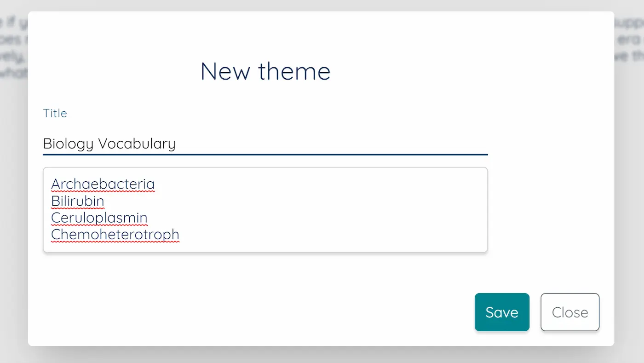This screenshot has width=644, height=363.
Task: Click "Ceruloplasmin" in the word list
Action: tap(99, 217)
